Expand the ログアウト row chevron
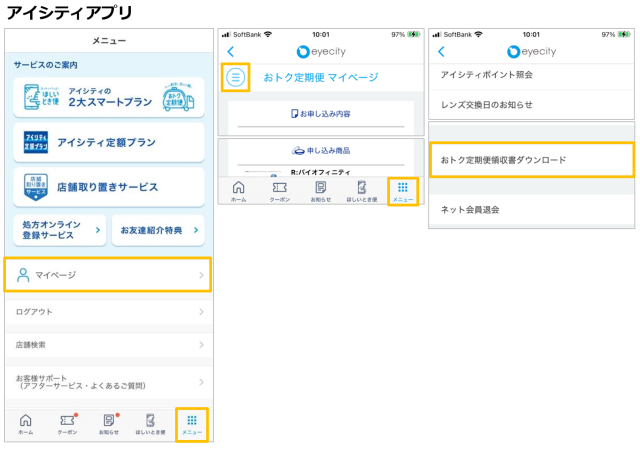This screenshot has height=451, width=640. pos(201,312)
